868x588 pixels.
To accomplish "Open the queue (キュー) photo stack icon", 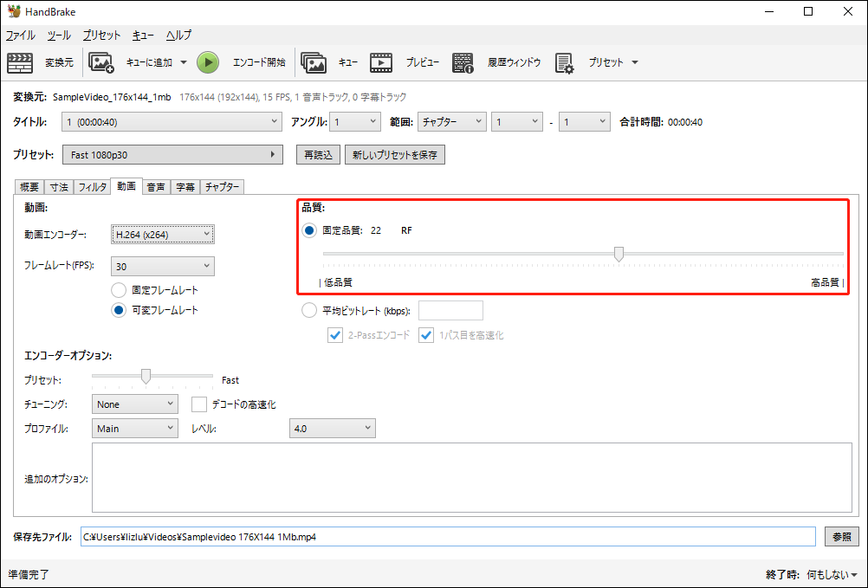I will click(x=314, y=62).
